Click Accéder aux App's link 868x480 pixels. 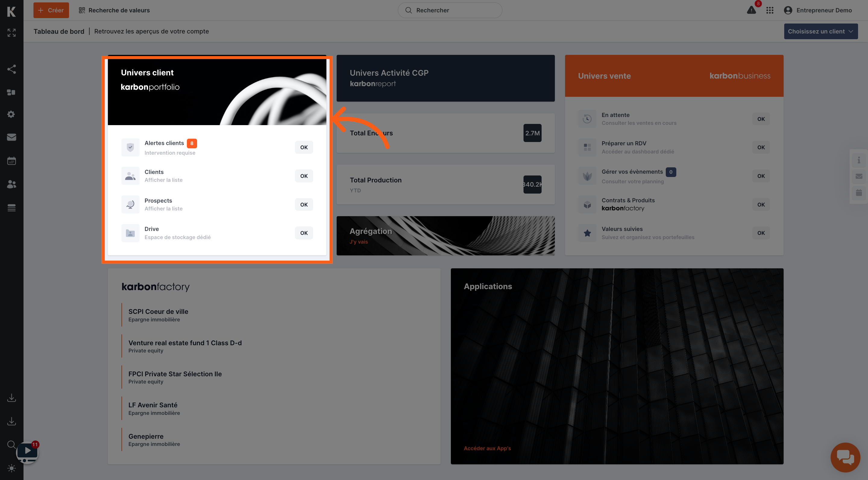click(487, 448)
